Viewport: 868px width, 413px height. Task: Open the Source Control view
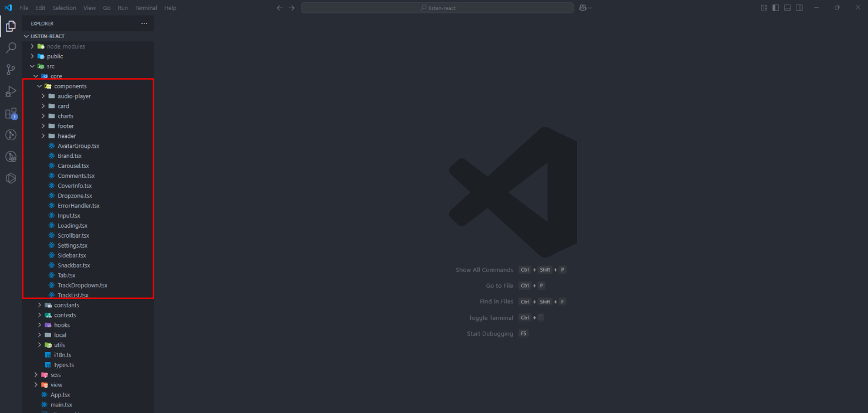coord(11,70)
